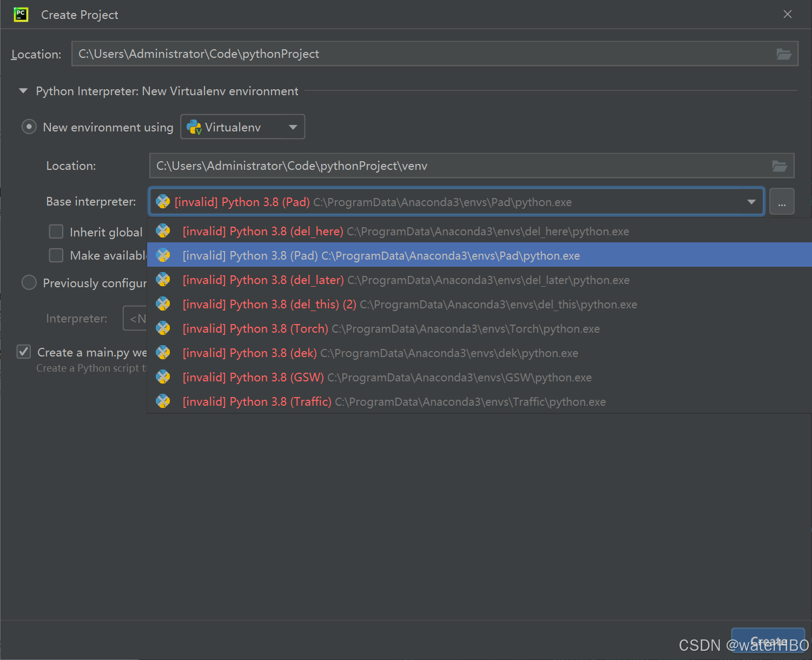Choose Python 3.8 (dek) interpreter

[x=479, y=353]
